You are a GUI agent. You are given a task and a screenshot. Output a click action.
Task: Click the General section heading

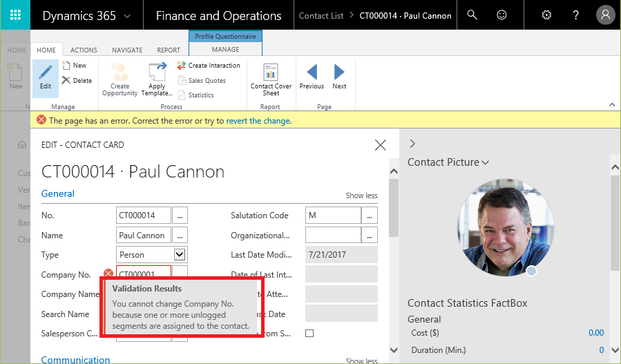[x=58, y=193]
